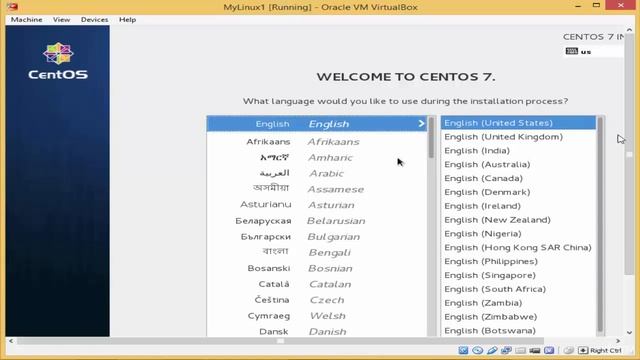The width and height of the screenshot is (640, 360).
Task: Choose English (Australia) locale
Action: (518, 164)
